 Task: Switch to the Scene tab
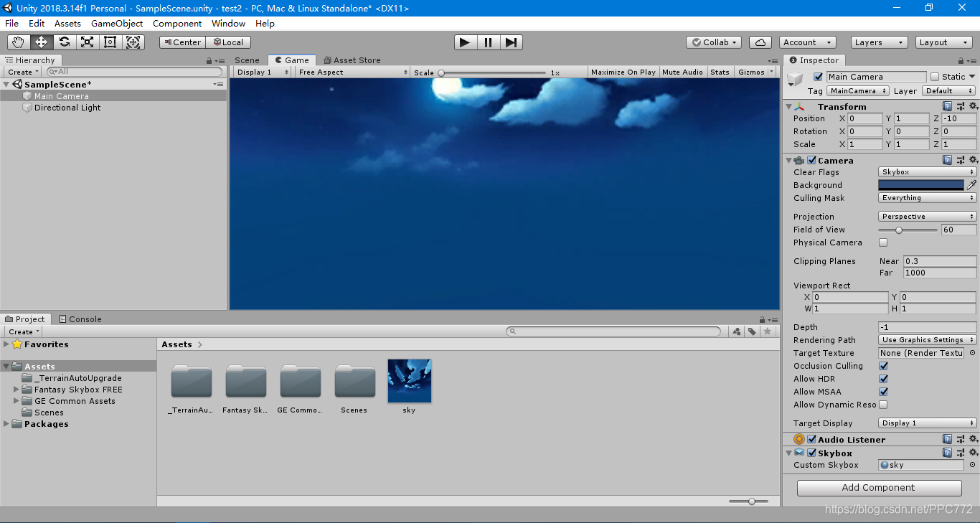point(247,60)
